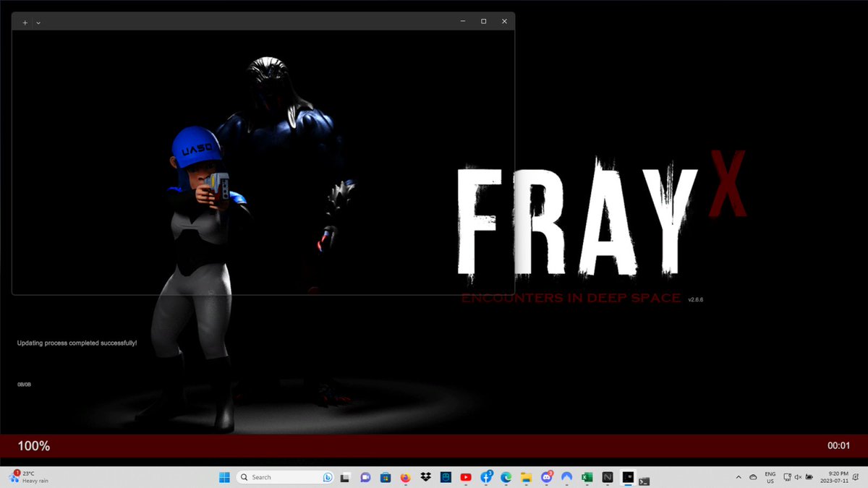Close the terminal window

[x=505, y=22]
